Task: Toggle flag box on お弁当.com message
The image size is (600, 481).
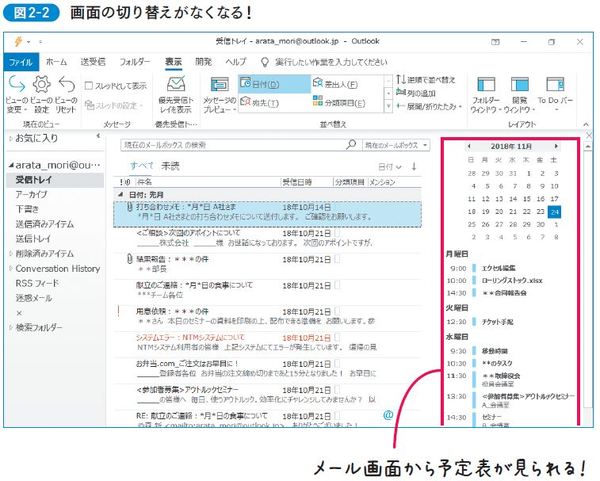Action: tap(337, 364)
